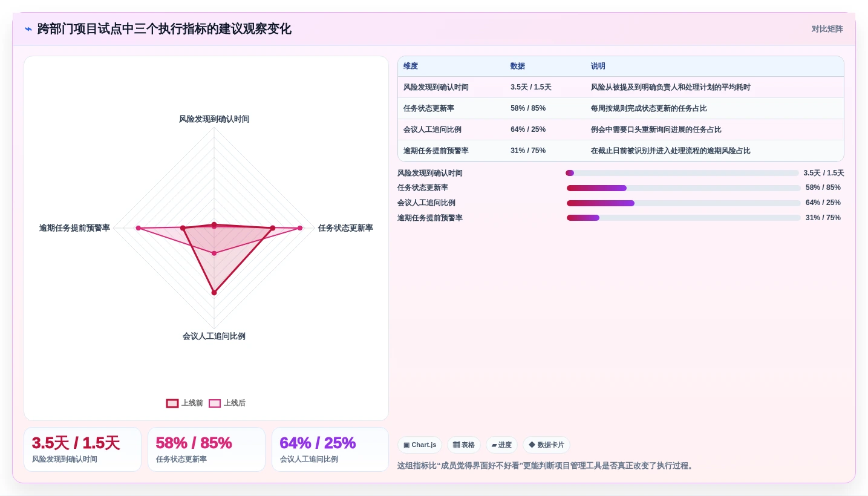Click the 表格 tag chip
This screenshot has width=868, height=496.
[x=464, y=445]
